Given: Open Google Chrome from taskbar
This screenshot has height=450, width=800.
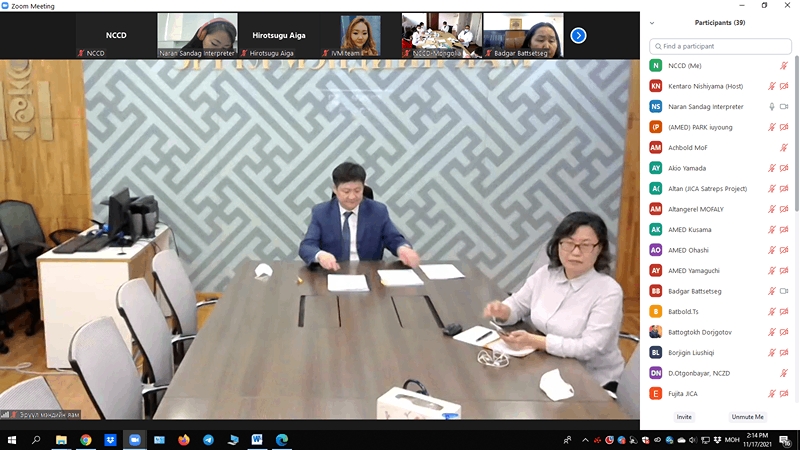Looking at the screenshot, I should pyautogui.click(x=86, y=440).
